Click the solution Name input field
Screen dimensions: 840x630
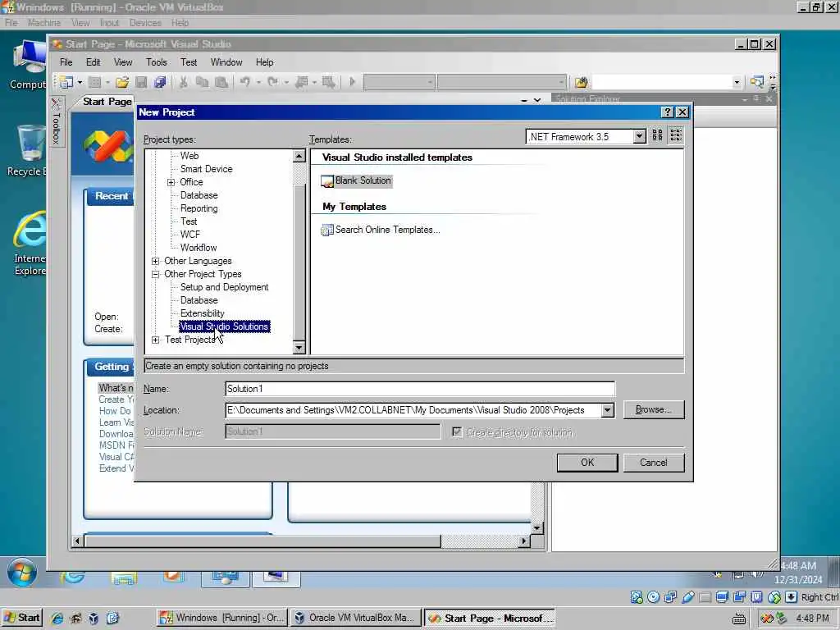click(420, 389)
